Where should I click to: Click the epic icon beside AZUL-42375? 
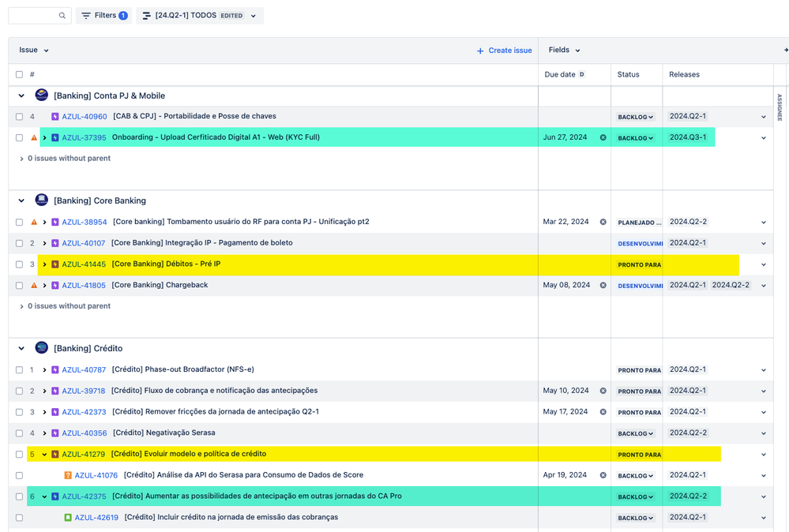55,496
